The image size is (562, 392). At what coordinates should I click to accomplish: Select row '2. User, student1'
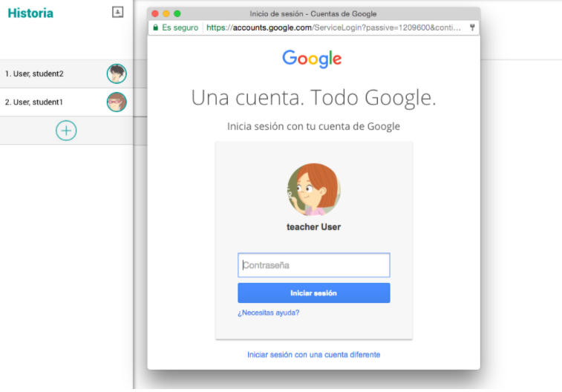tap(66, 102)
